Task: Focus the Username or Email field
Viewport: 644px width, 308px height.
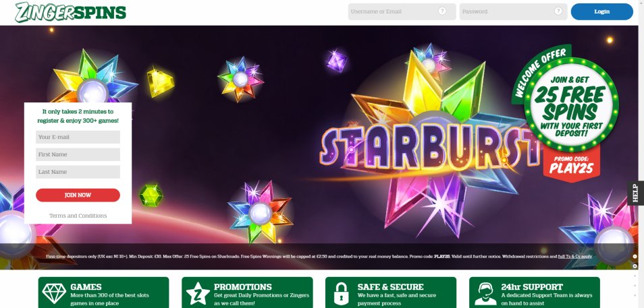Action: (x=402, y=11)
